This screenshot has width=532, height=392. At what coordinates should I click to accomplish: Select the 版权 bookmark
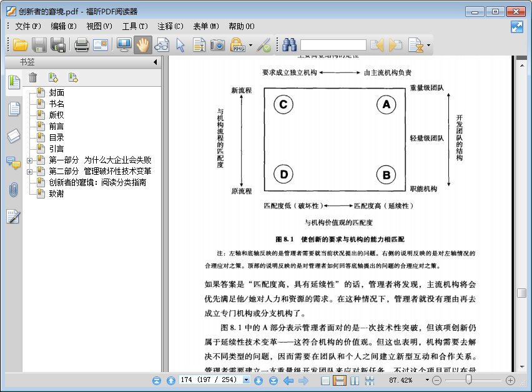coord(56,115)
